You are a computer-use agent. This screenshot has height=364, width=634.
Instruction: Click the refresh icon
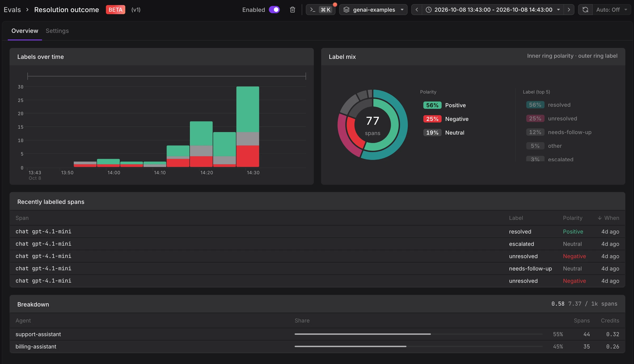click(585, 10)
